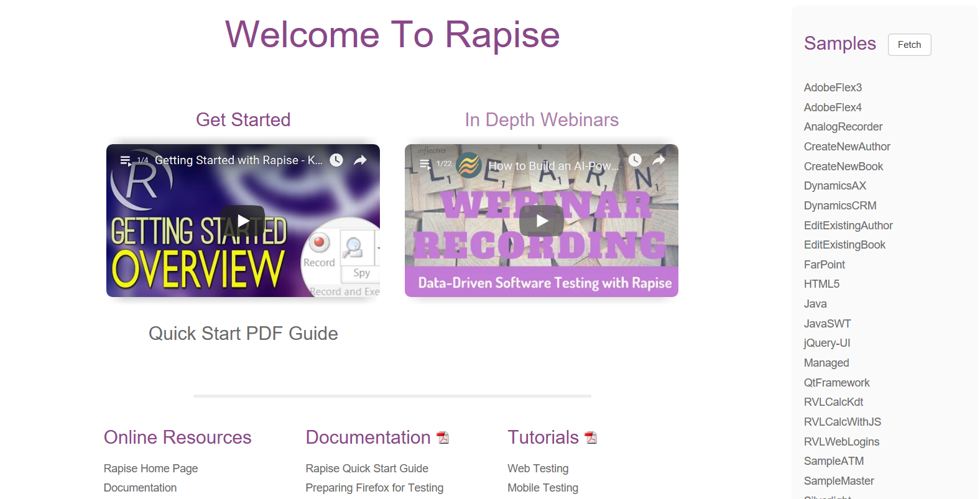
Task: Go to Rapise Home Page link
Action: pyautogui.click(x=150, y=469)
